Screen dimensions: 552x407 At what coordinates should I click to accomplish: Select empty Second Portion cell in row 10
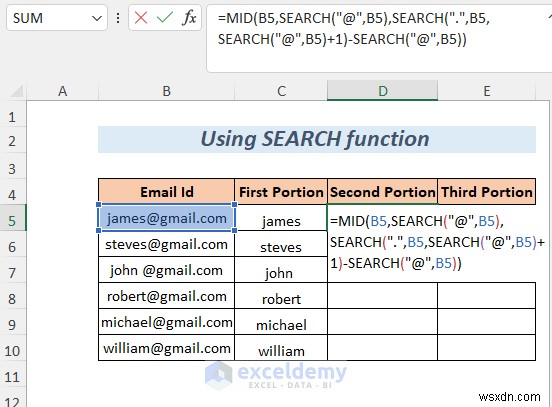point(382,348)
